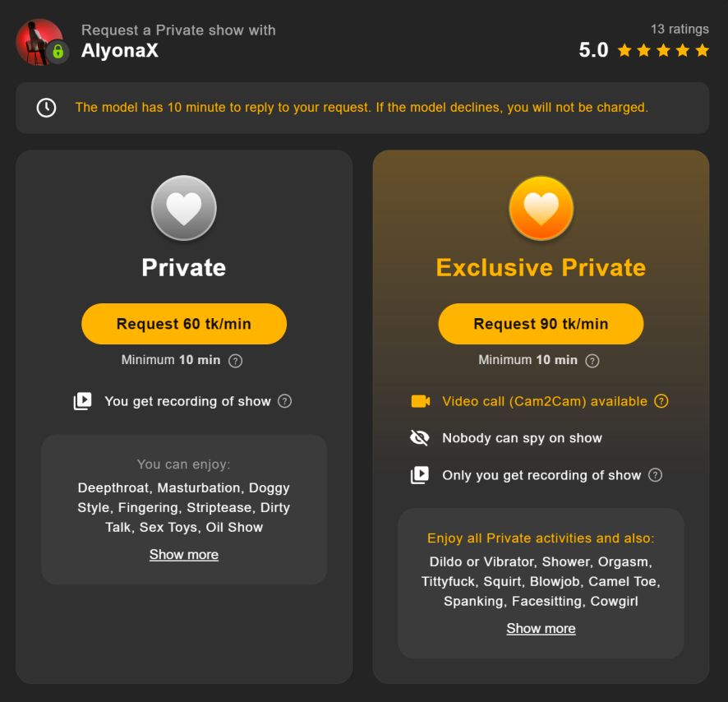The width and height of the screenshot is (728, 702).
Task: Click recording icon beside 'Only you get recording'
Action: pos(420,475)
